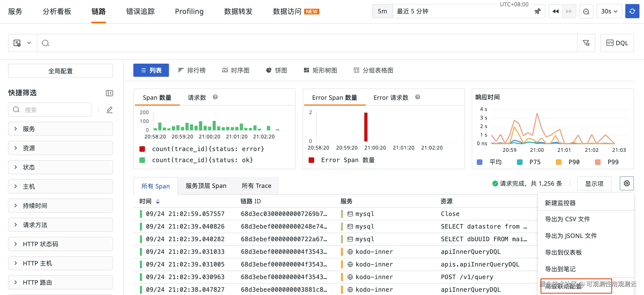Click the filter list icon in search bar
The height and width of the screenshot is (295, 644).
click(x=586, y=43)
